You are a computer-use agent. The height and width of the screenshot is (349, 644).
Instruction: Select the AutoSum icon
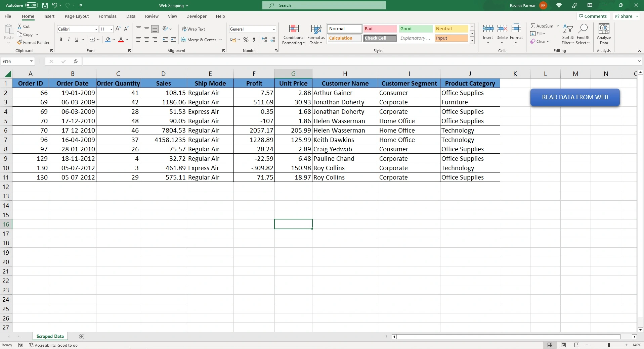coord(534,26)
